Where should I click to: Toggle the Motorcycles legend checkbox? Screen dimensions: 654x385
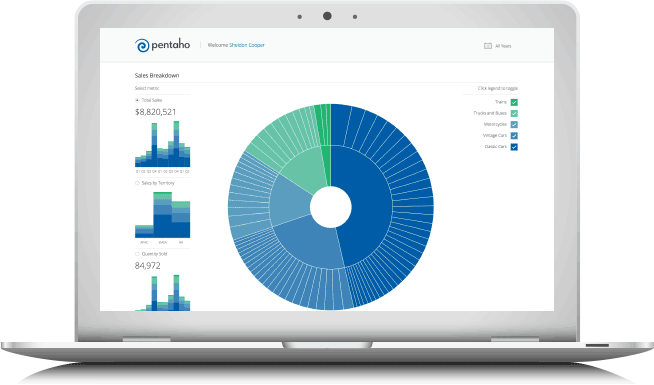click(514, 124)
